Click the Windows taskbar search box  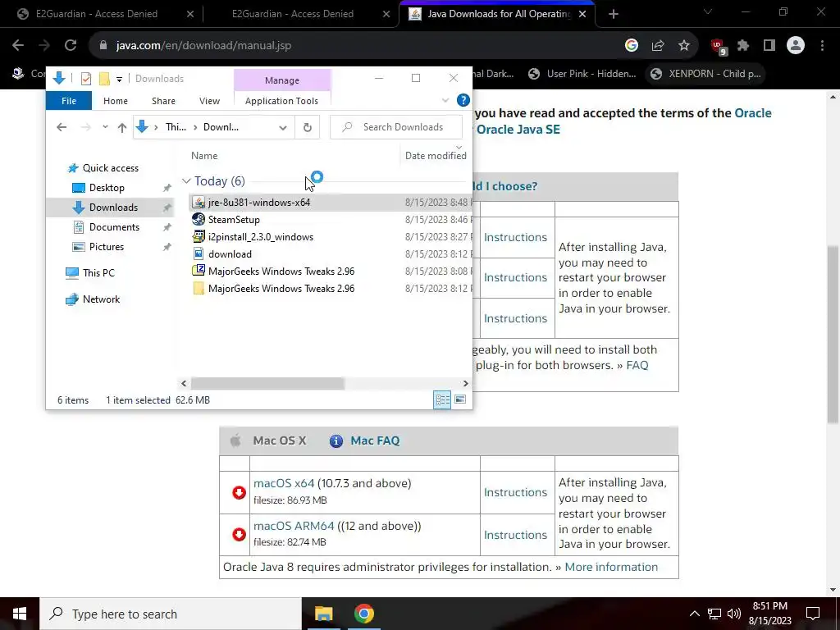pos(171,614)
